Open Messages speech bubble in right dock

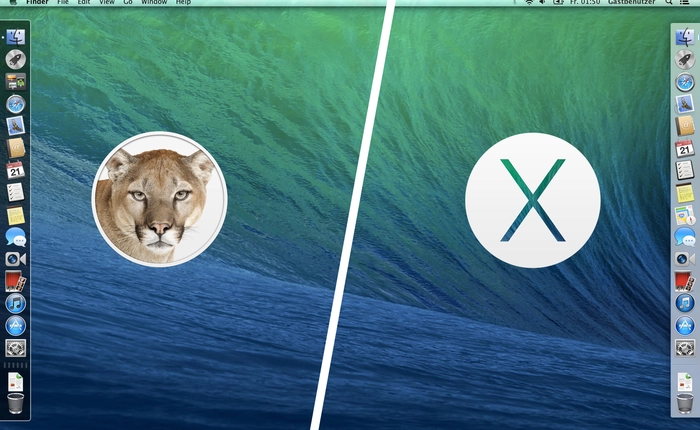click(685, 237)
